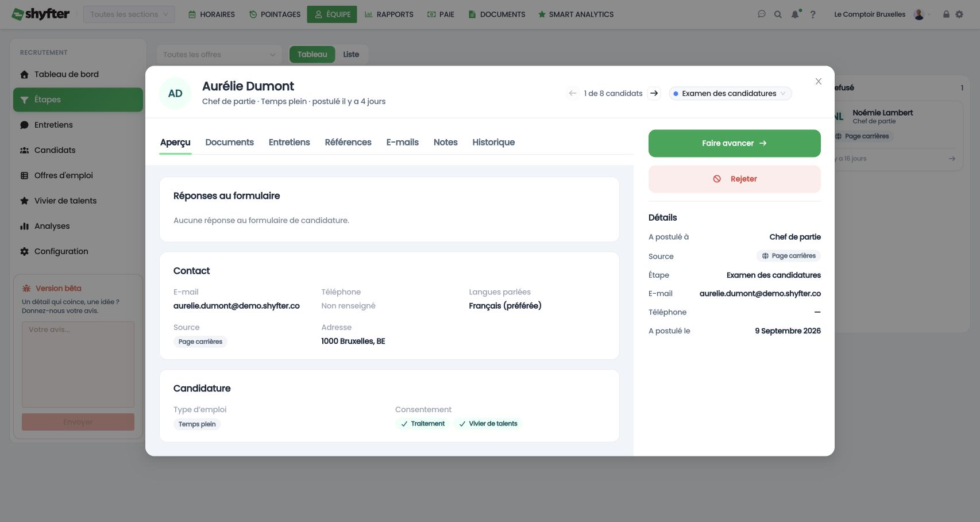The width and height of the screenshot is (980, 522).
Task: Click the help question mark icon
Action: pos(813,14)
